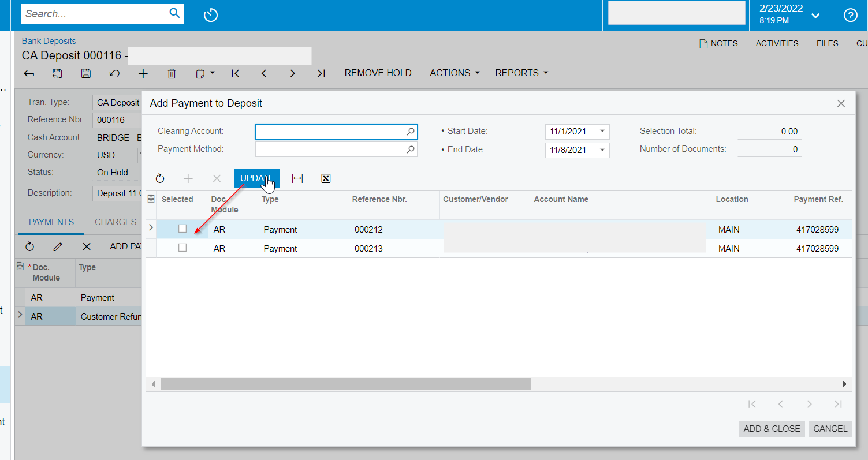Click the search magnifier icon
Screen dimensions: 868x460
(x=174, y=13)
